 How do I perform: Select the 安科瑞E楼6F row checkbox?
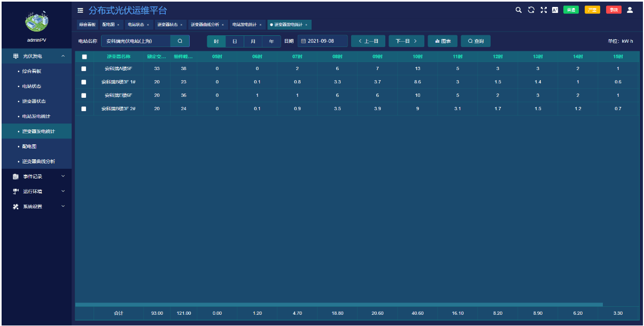84,95
